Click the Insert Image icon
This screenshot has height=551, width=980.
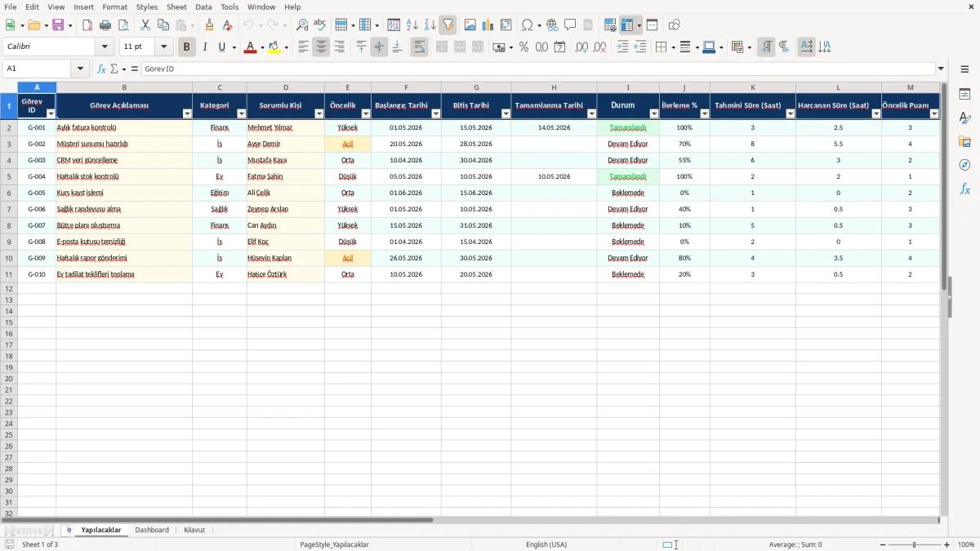point(470,25)
